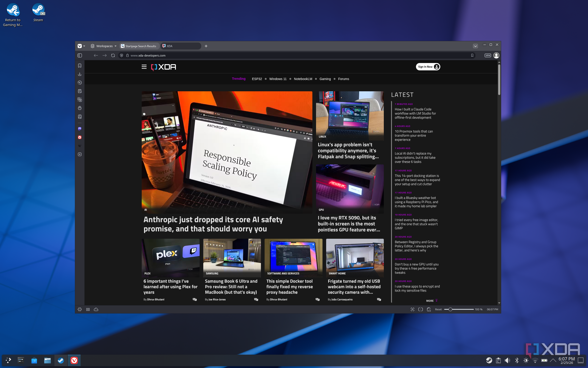Open page actions icon
The image size is (588, 368).
point(429,309)
